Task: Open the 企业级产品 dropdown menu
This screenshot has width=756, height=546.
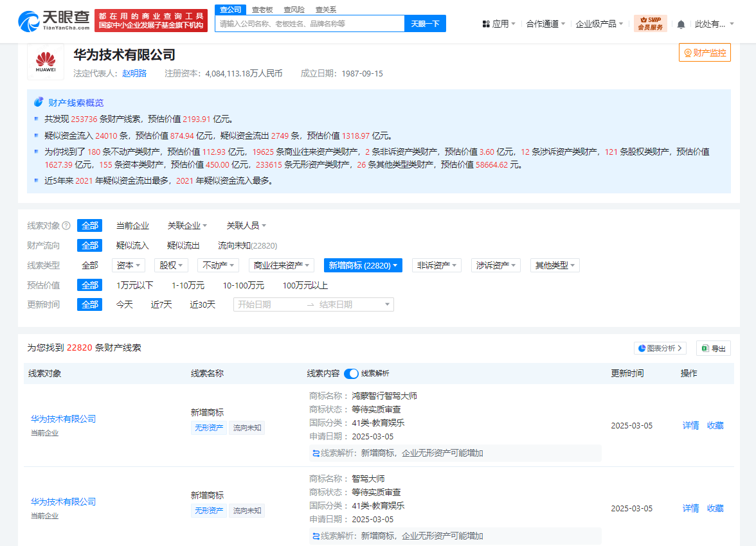Action: click(x=599, y=24)
